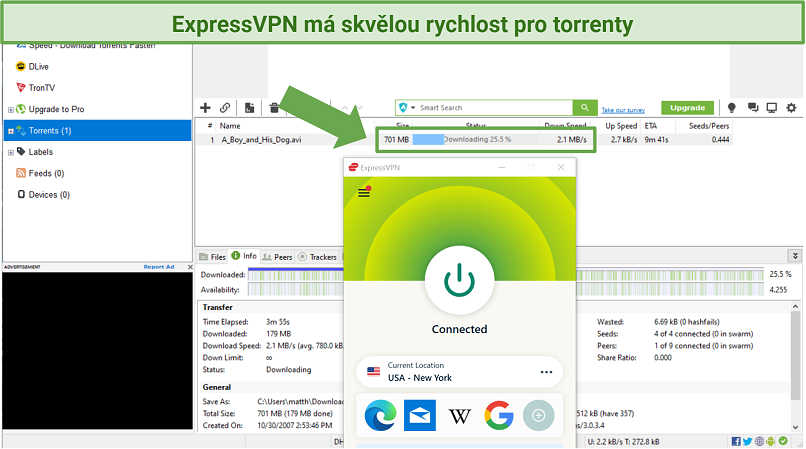
Task: Sort by the ETA column header
Action: (651, 125)
